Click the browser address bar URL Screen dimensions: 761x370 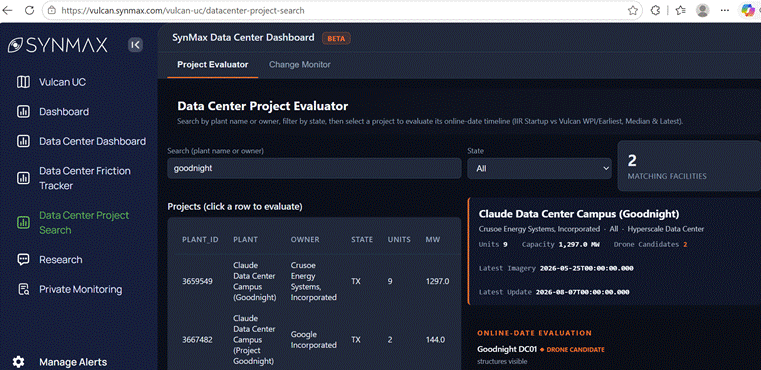click(x=183, y=10)
